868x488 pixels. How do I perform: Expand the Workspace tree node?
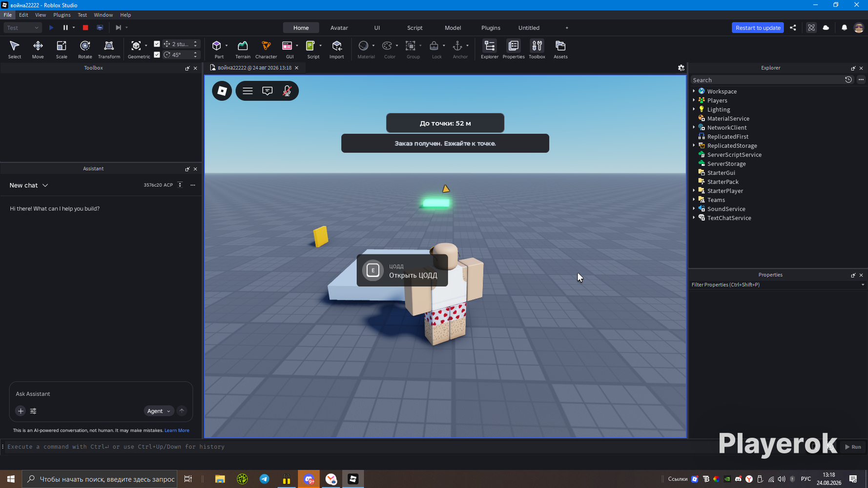(x=694, y=91)
